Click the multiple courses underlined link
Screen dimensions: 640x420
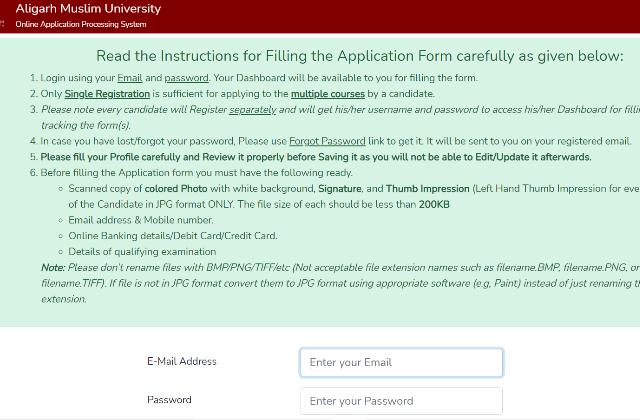point(330,94)
